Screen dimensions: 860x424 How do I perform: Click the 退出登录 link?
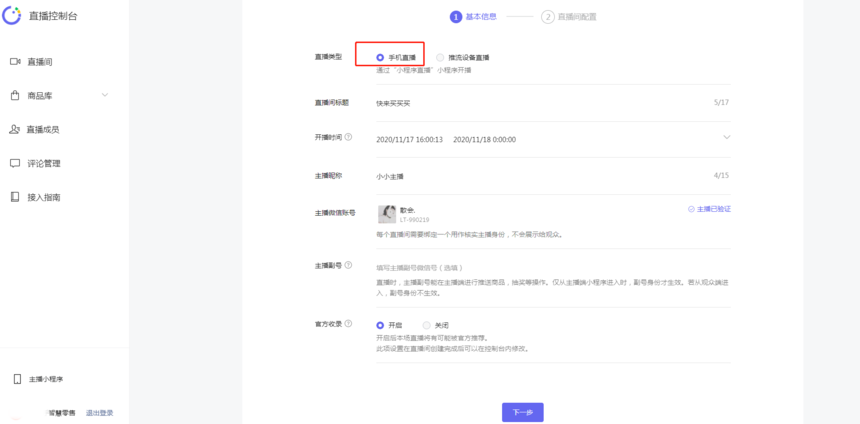(99, 412)
